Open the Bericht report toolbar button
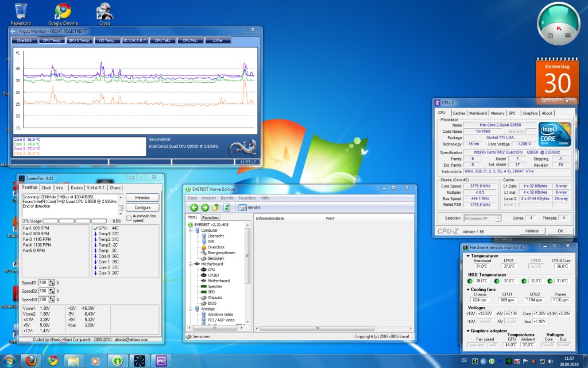Viewport: 588px width, 368px height. click(x=249, y=207)
